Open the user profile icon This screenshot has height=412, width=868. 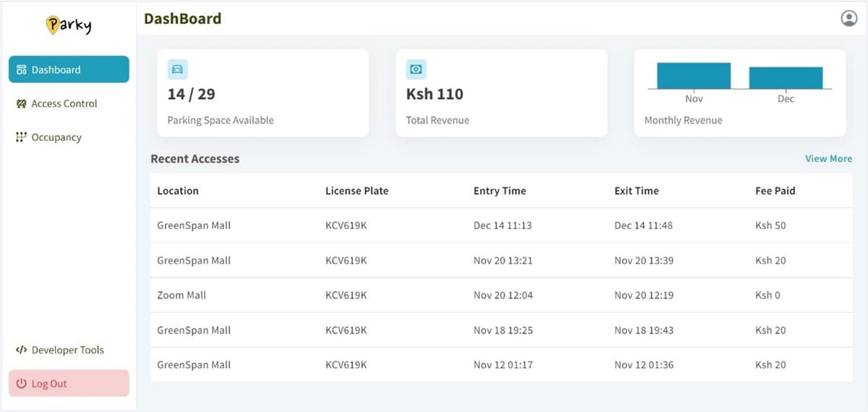point(848,19)
